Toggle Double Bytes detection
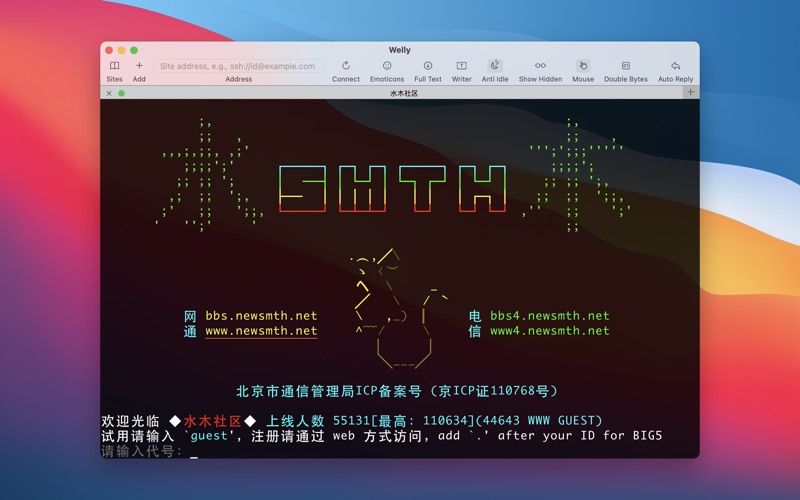Image resolution: width=800 pixels, height=500 pixels. (x=626, y=71)
